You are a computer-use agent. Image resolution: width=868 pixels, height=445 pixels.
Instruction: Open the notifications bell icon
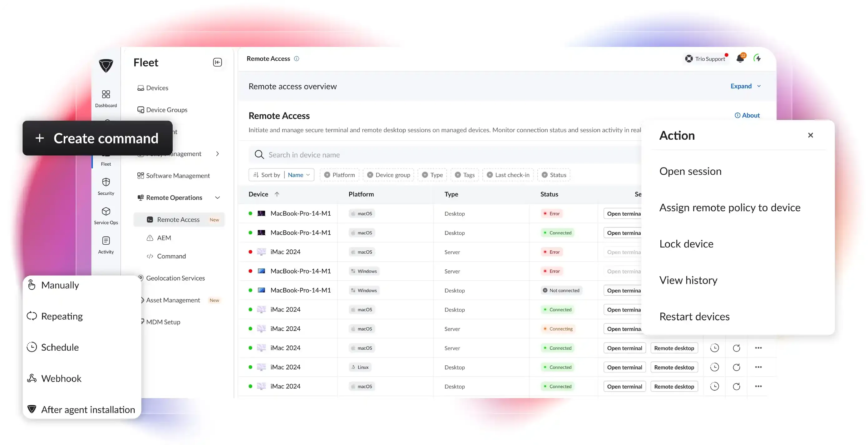[741, 58]
